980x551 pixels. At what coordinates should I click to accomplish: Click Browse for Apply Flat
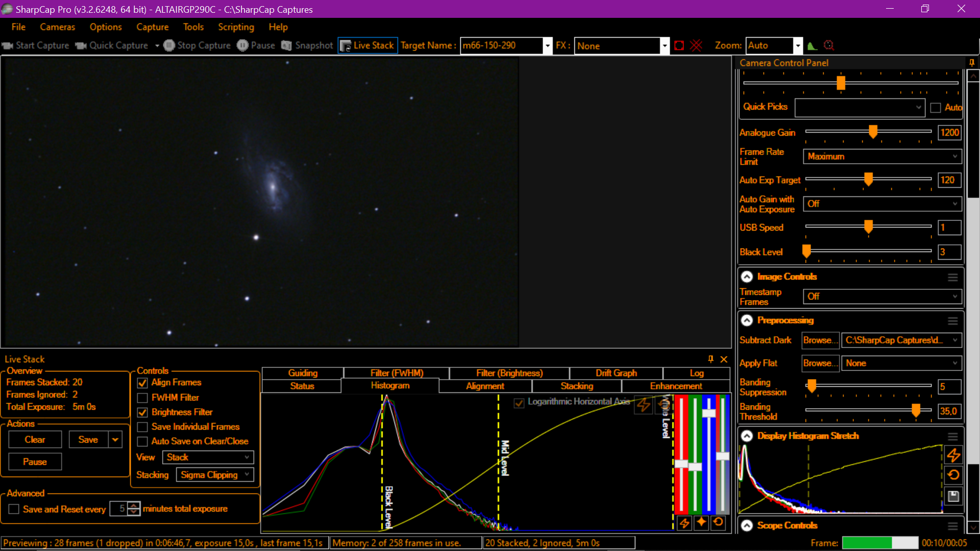[820, 363]
